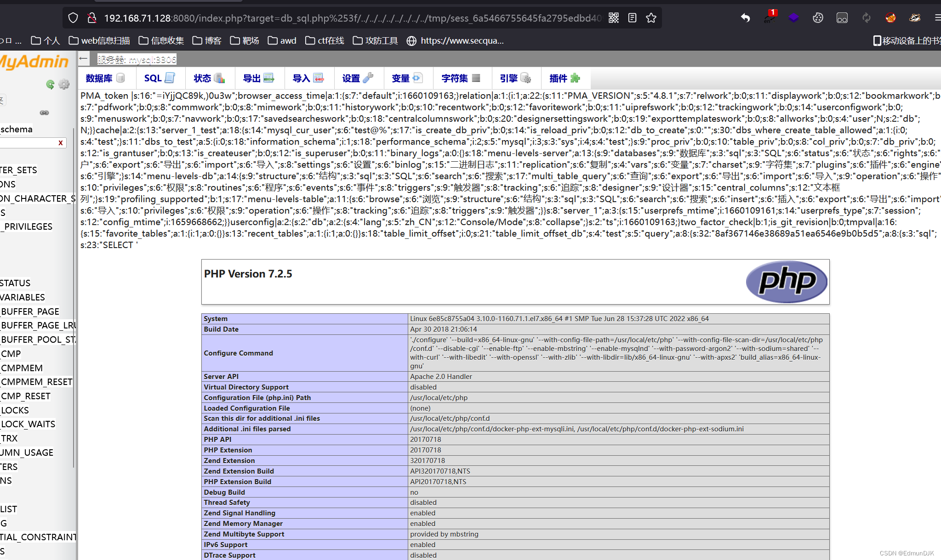The width and height of the screenshot is (941, 560).
Task: Click the extension icon with red badge
Action: coord(770,17)
